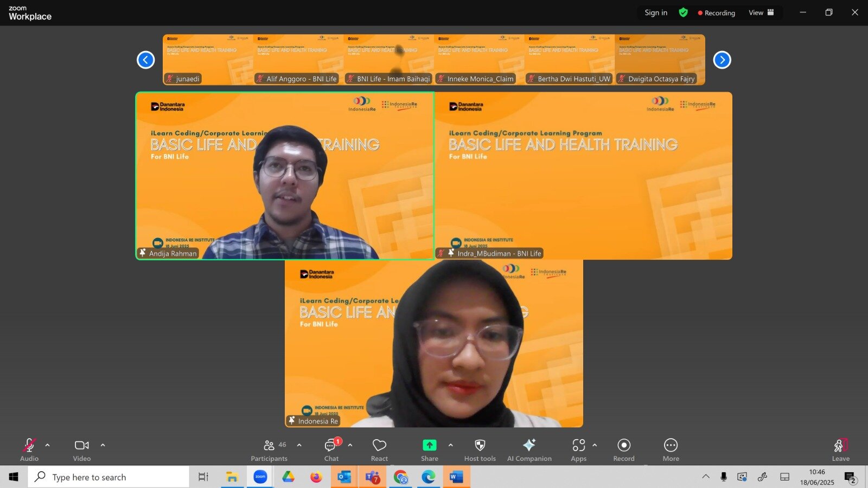Open the Windows Start menu
Viewport: 868px width, 488px height.
14,477
